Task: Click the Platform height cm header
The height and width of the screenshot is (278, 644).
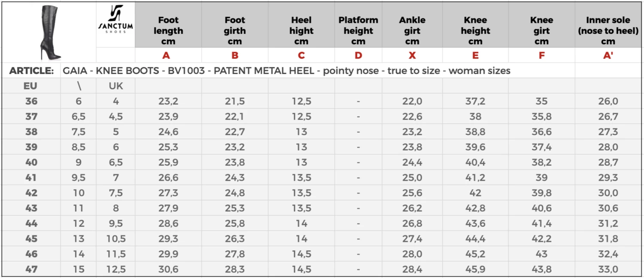Action: click(x=358, y=31)
